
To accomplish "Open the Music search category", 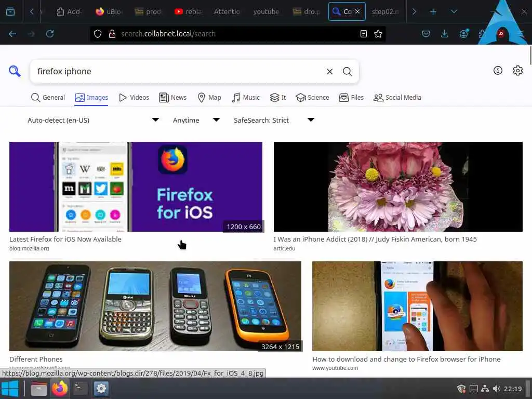I will tap(246, 98).
